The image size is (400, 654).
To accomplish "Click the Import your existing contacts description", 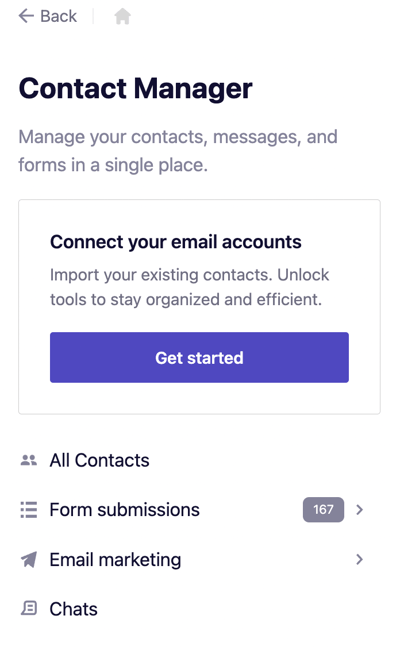I will 189,287.
